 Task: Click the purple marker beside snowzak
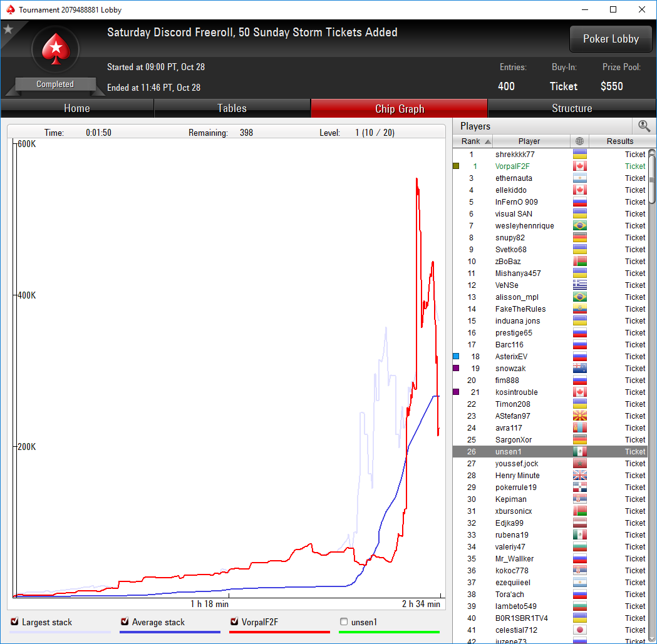click(457, 368)
